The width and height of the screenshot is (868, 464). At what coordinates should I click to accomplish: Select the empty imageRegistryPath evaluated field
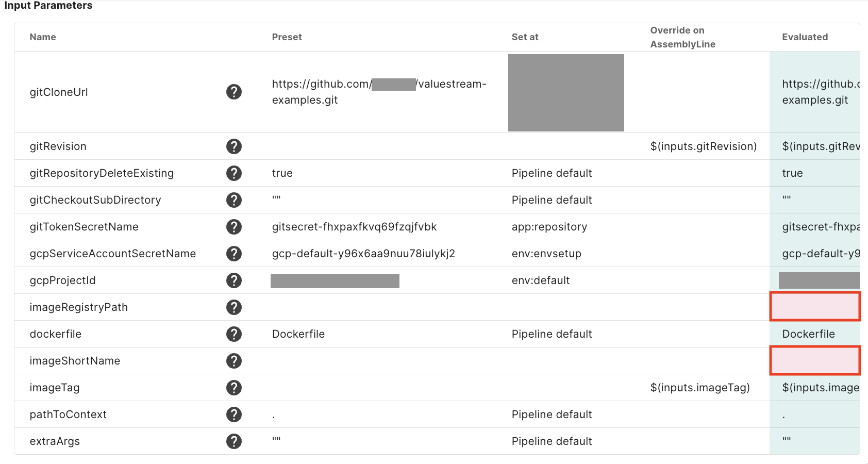tap(815, 307)
